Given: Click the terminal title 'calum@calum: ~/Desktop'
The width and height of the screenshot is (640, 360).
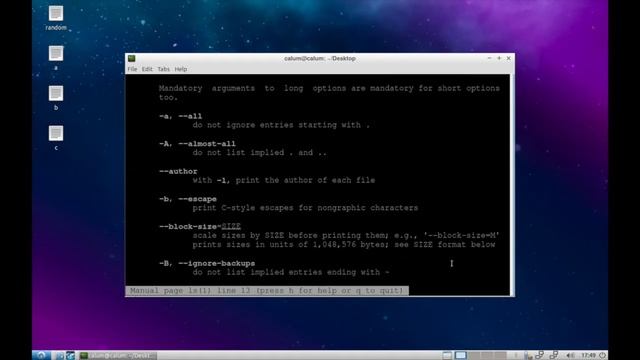Looking at the screenshot, I should 320,58.
